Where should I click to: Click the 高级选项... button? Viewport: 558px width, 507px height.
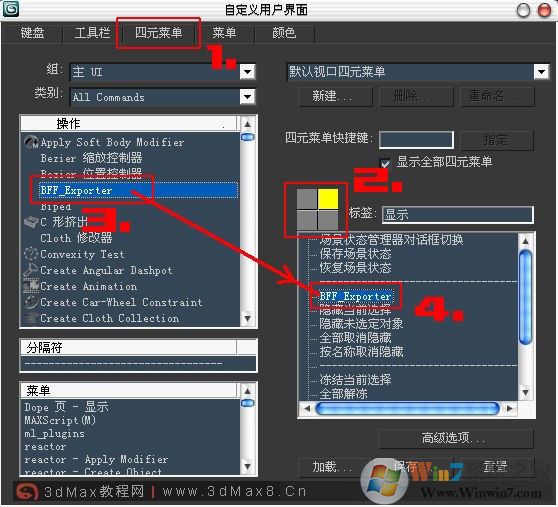[x=456, y=438]
